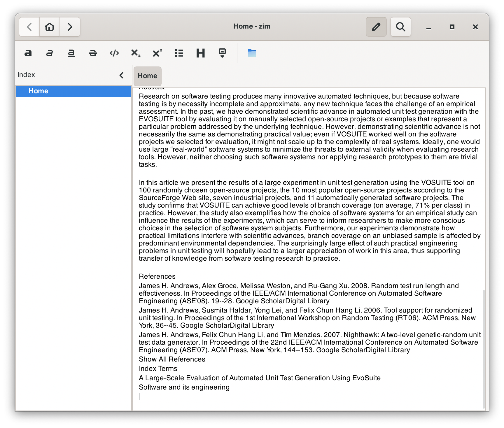Viewport: 504px width, 428px height.
Task: Open previous page with the back arrow
Action: pos(29,27)
